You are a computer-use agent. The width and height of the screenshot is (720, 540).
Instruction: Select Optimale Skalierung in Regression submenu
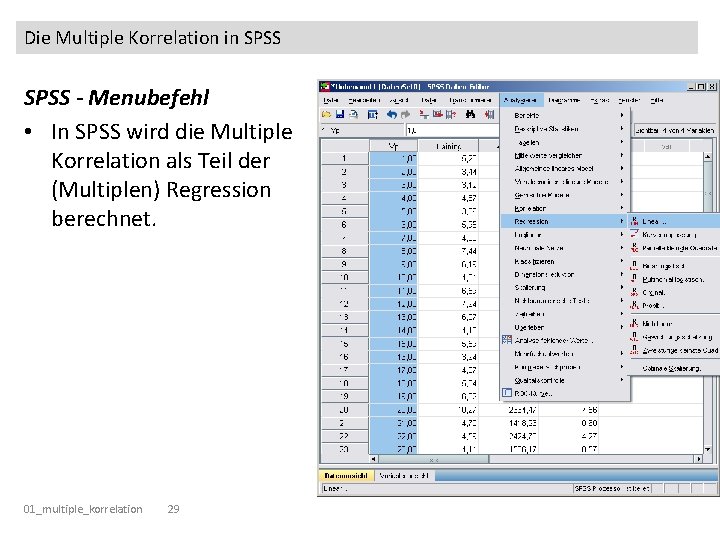coord(673,368)
